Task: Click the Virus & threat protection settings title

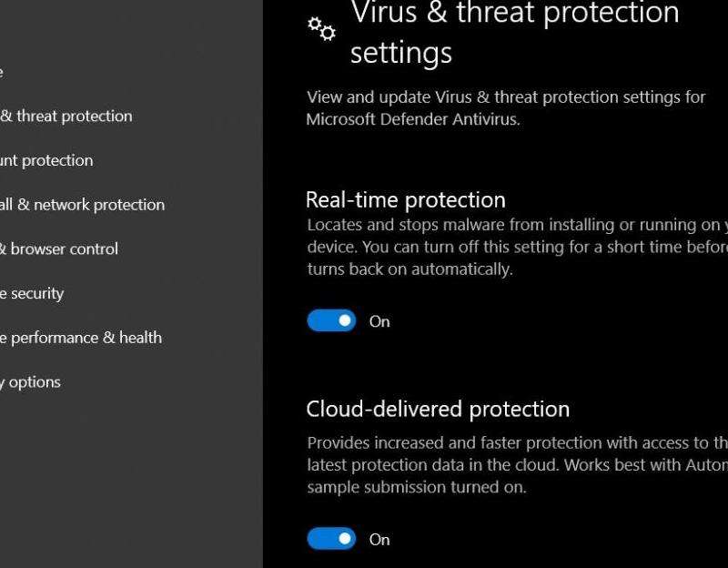Action: click(514, 32)
